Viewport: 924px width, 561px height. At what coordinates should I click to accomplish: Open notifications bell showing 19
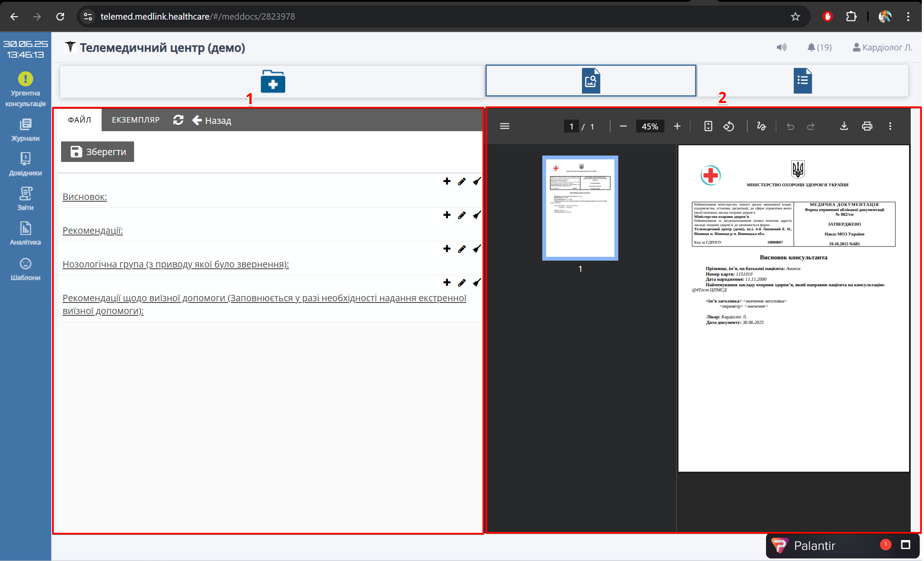(819, 47)
